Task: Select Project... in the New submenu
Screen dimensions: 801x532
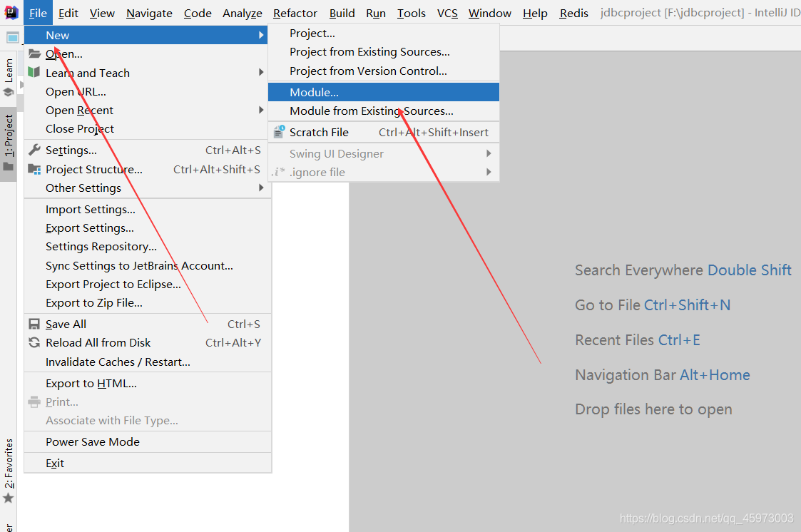Action: (384, 34)
